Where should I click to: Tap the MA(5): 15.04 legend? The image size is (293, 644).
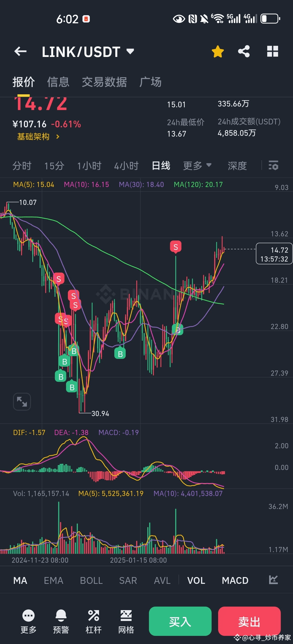click(x=34, y=185)
